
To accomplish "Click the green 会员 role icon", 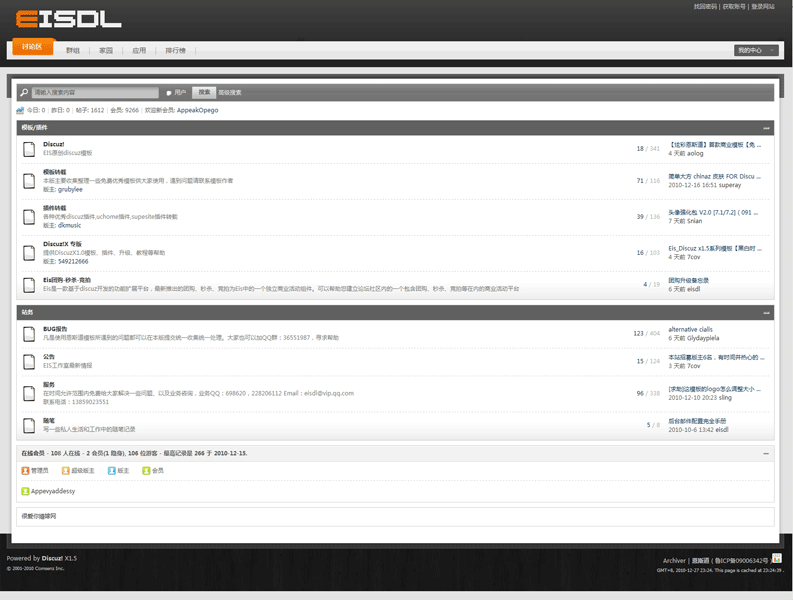I will [146, 470].
